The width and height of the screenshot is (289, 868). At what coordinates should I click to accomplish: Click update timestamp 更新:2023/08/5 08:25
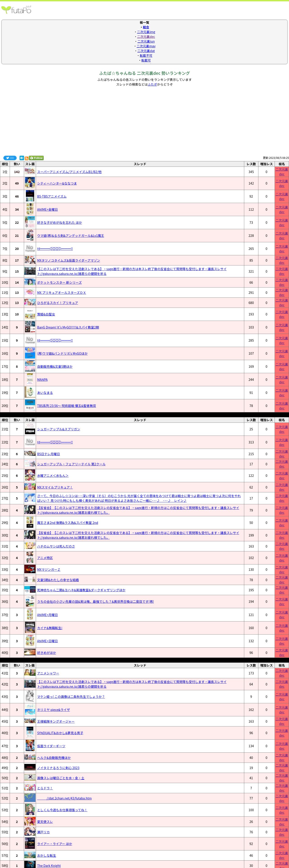click(x=276, y=158)
